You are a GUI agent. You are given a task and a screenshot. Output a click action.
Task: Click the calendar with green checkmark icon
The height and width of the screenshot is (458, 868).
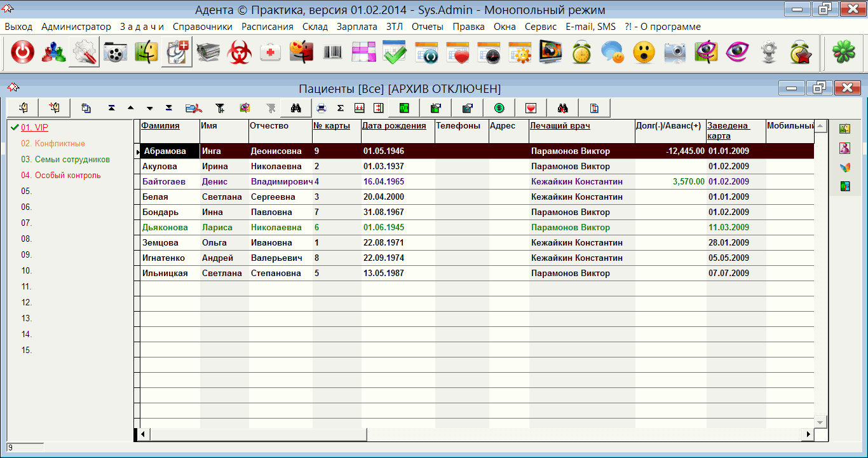coord(395,53)
